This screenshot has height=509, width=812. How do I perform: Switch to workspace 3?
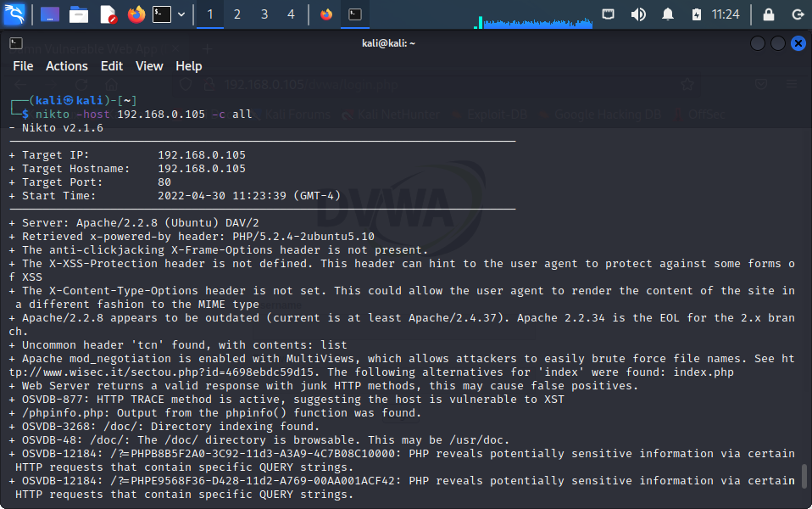point(264,14)
